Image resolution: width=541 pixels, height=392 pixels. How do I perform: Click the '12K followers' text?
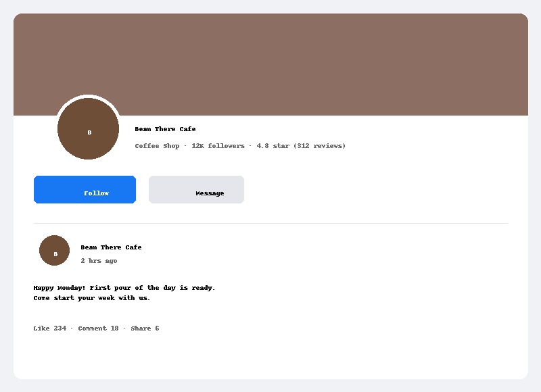[218, 146]
